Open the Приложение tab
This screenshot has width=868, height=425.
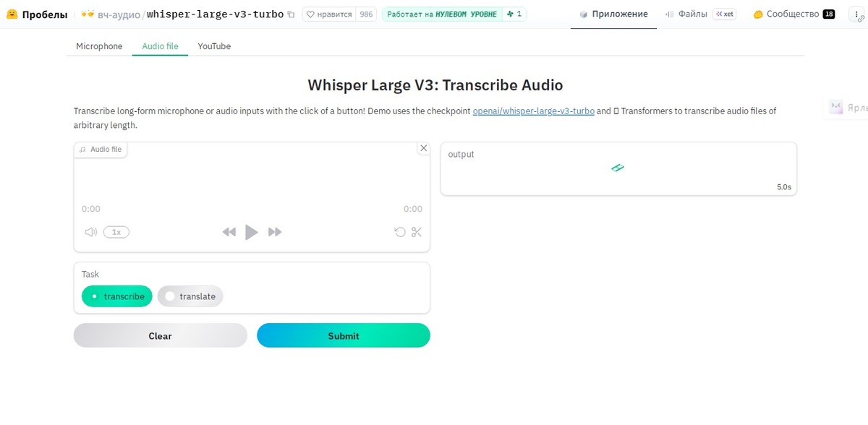coord(613,14)
